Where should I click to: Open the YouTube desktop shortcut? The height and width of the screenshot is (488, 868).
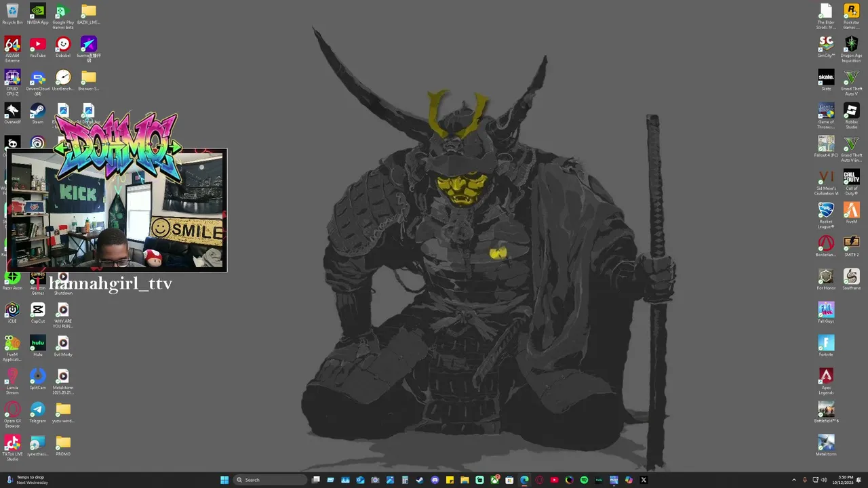click(x=38, y=47)
